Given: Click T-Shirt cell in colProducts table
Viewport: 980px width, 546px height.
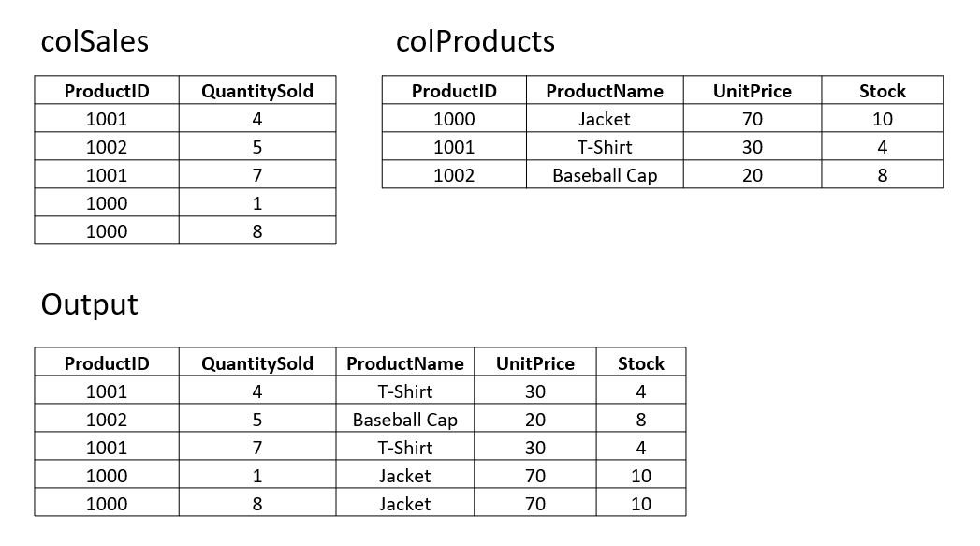Looking at the screenshot, I should pos(605,147).
